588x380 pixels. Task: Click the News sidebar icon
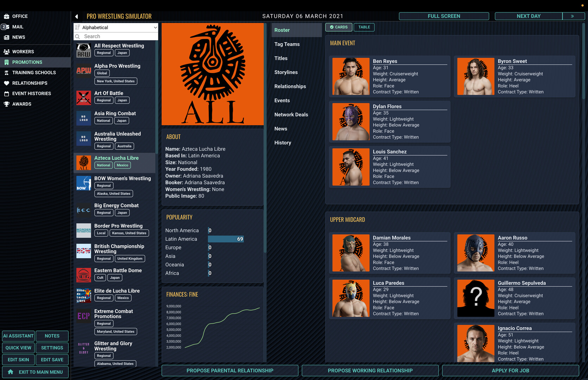pos(6,37)
